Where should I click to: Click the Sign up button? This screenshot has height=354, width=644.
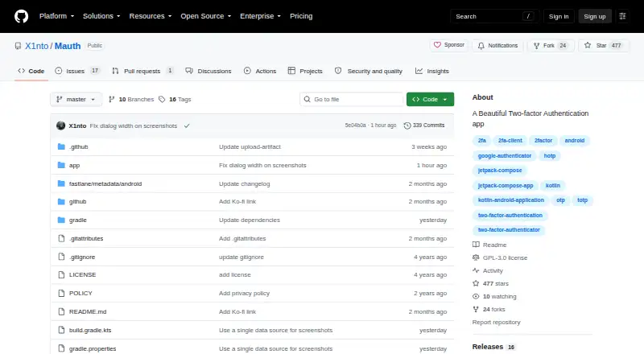click(x=595, y=16)
